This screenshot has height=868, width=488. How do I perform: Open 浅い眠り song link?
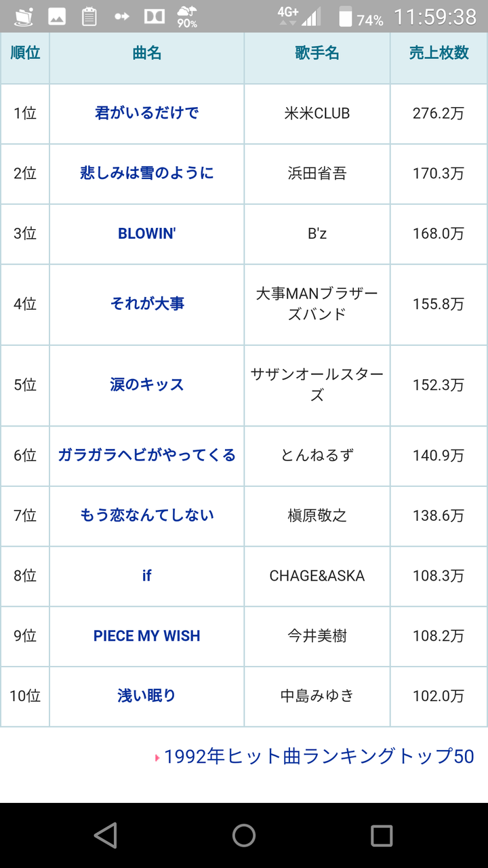point(147,696)
